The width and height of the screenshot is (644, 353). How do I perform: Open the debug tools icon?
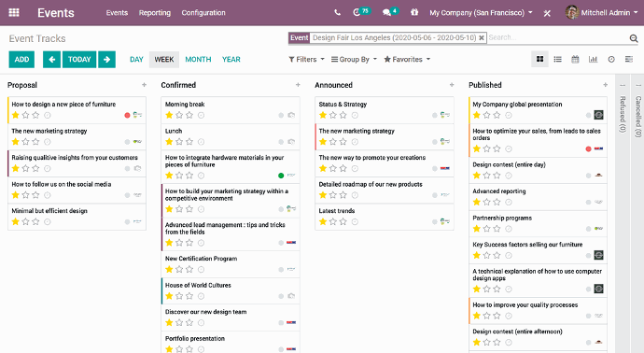pyautogui.click(x=547, y=13)
